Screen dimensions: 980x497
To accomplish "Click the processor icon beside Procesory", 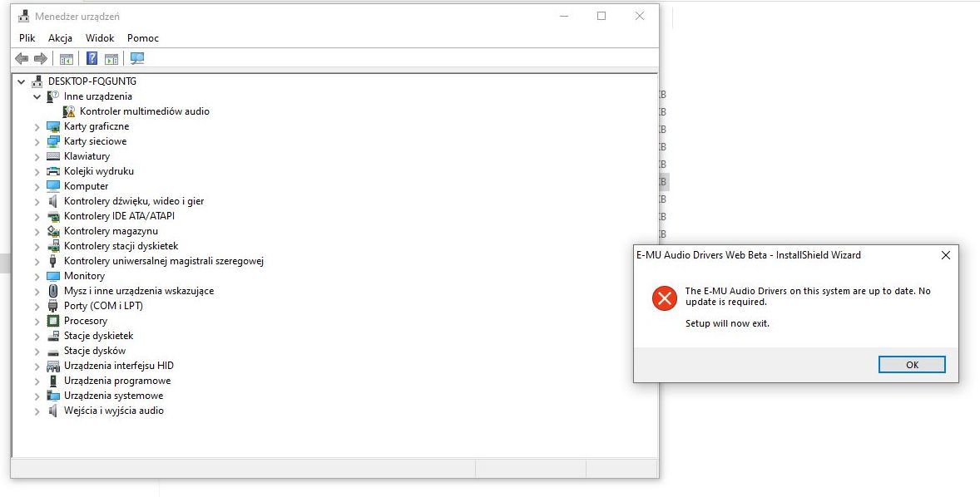I will click(52, 320).
